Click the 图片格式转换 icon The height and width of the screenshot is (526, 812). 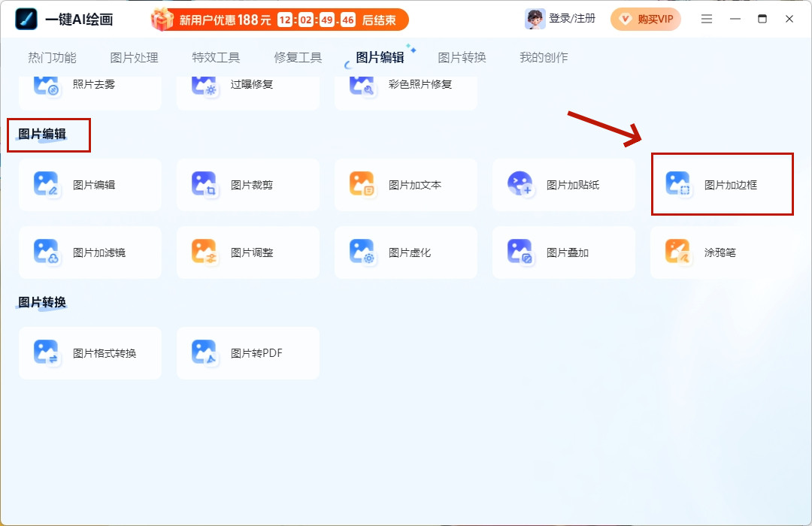click(47, 352)
